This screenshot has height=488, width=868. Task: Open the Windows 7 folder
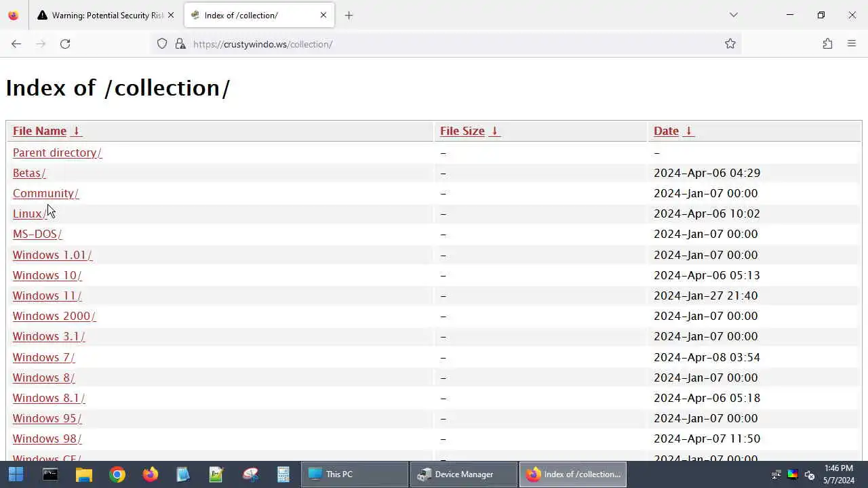43,357
